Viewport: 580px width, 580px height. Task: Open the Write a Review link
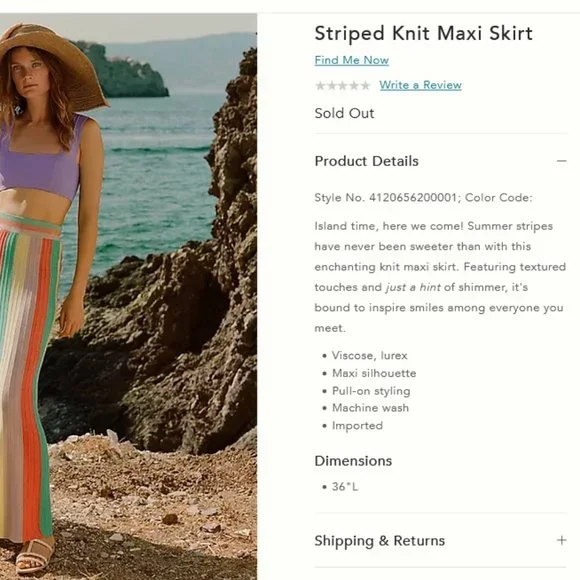(420, 85)
